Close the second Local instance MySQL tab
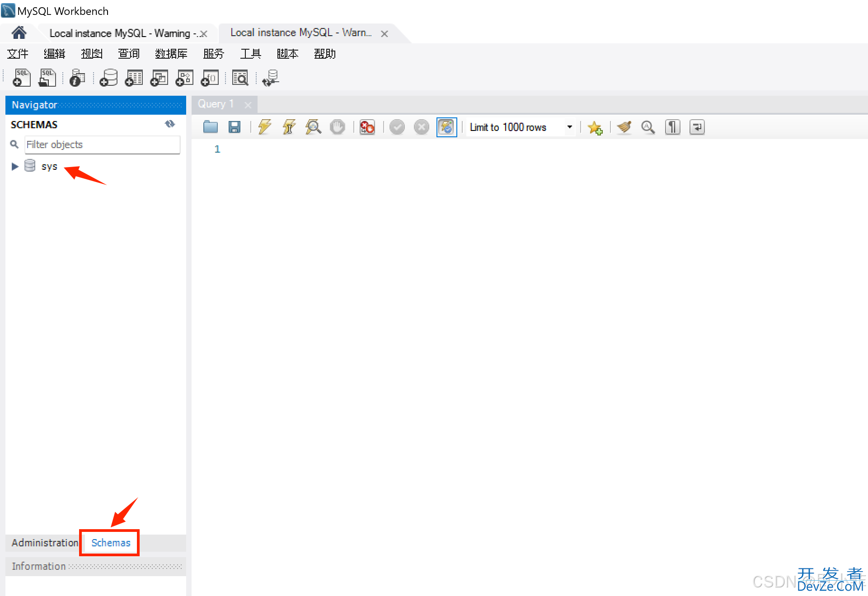 pyautogui.click(x=384, y=33)
